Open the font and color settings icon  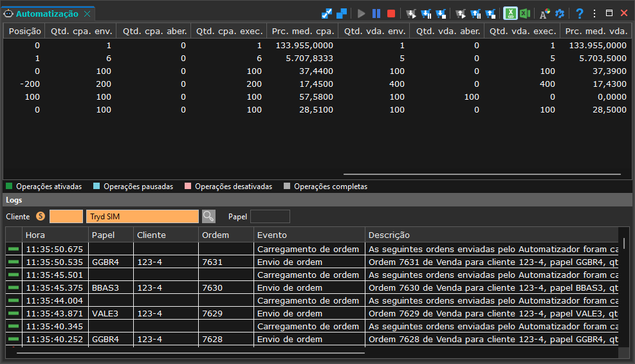[545, 14]
